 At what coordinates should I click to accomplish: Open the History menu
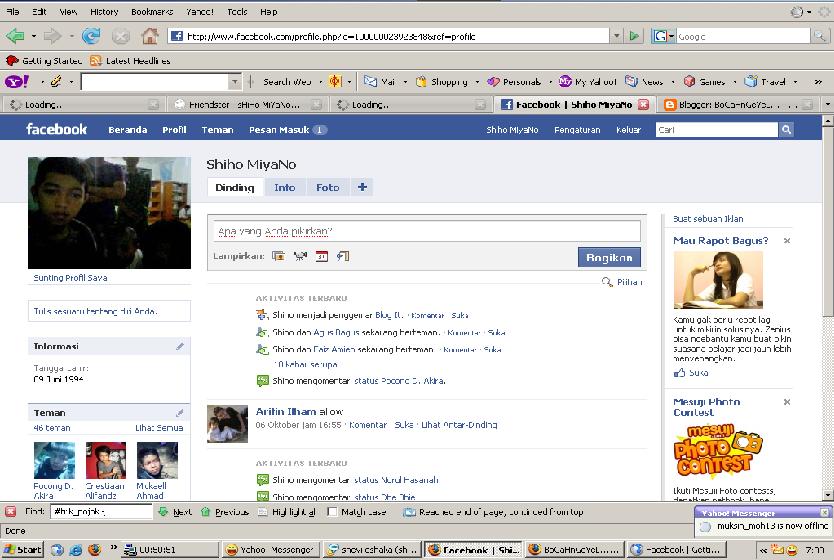coord(104,11)
